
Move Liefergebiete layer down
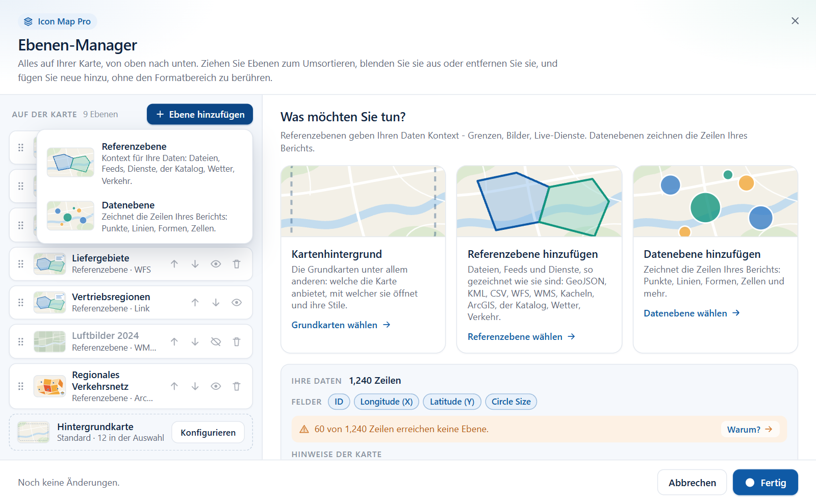[x=195, y=264]
